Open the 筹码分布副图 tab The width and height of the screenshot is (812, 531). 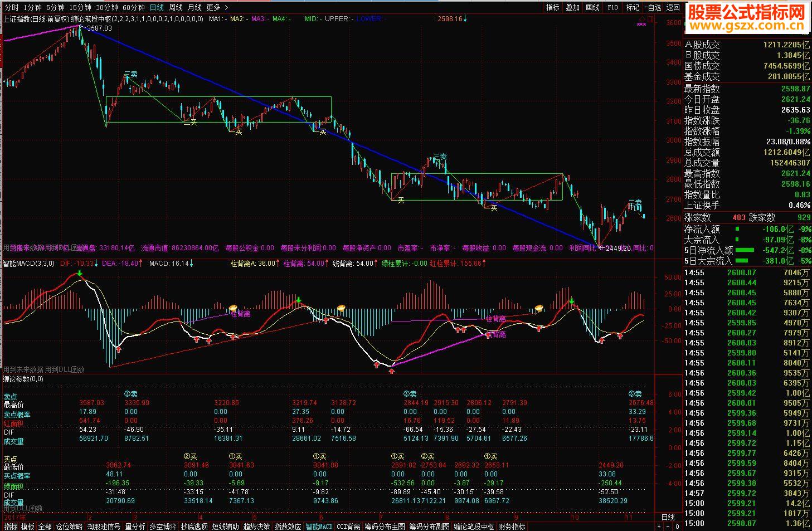pyautogui.click(x=429, y=527)
